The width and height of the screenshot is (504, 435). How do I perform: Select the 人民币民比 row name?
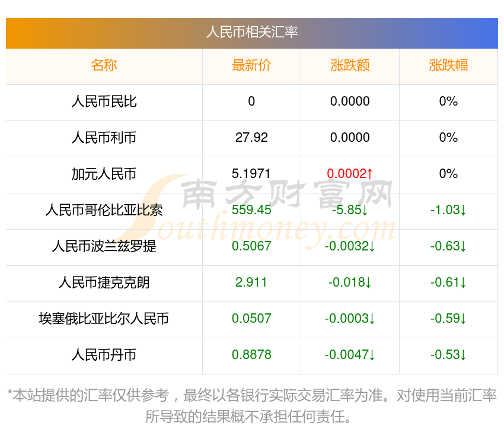point(104,101)
